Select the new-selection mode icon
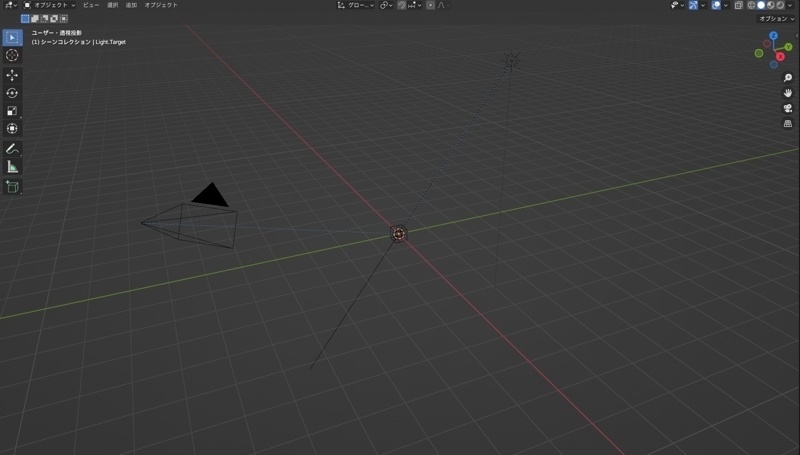 click(x=25, y=19)
